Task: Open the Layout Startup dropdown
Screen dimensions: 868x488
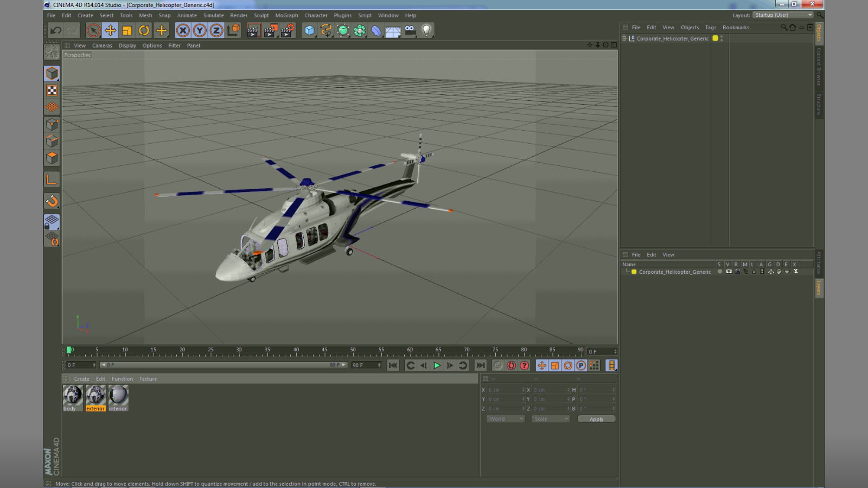Action: 783,15
